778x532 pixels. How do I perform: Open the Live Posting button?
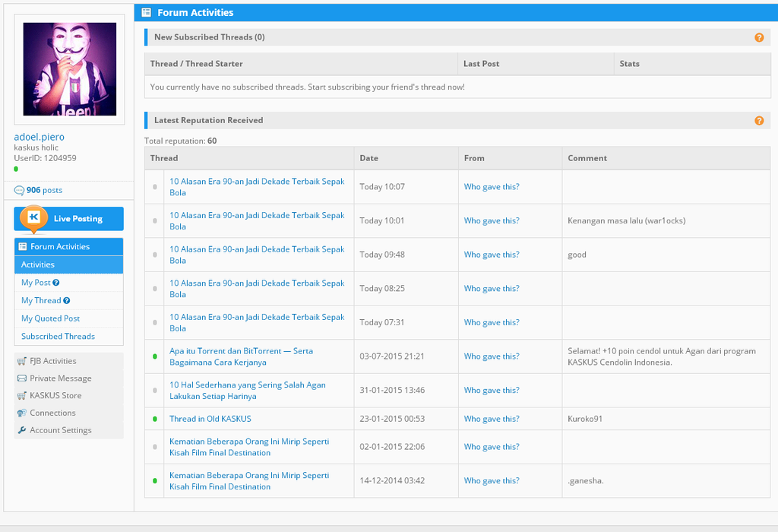coord(68,219)
